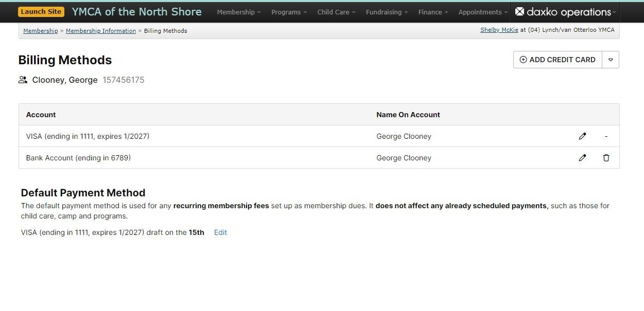The image size is (644, 311).
Task: Edit the default payment method draft date
Action: [220, 232]
